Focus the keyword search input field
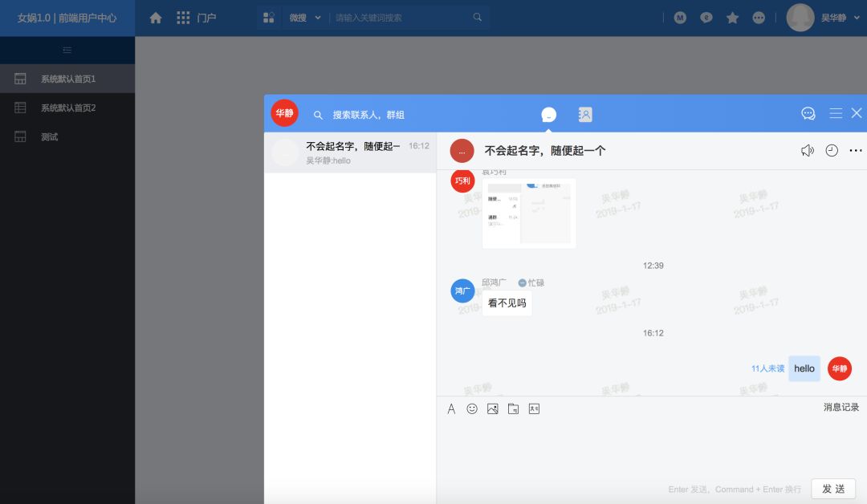 [401, 18]
